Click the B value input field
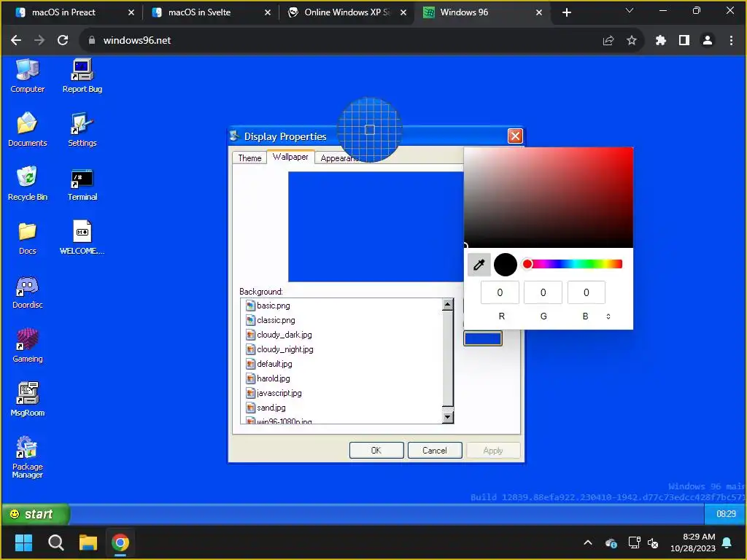The width and height of the screenshot is (747, 560). click(586, 292)
